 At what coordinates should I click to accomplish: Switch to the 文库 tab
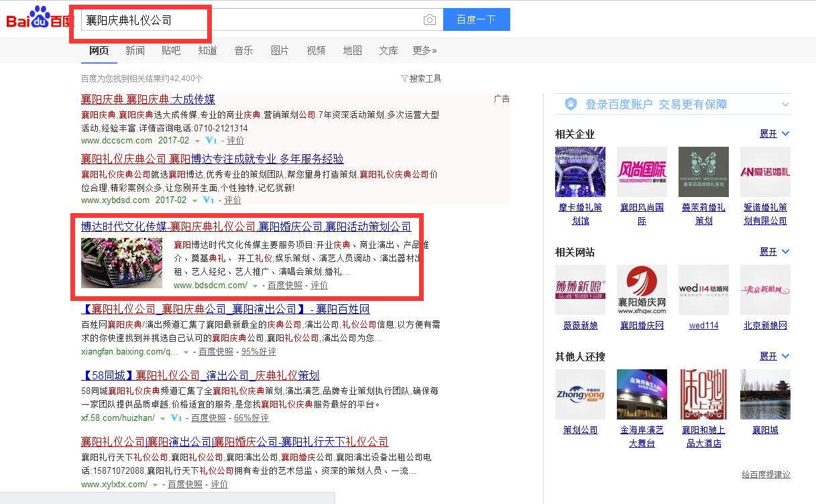pyautogui.click(x=388, y=50)
